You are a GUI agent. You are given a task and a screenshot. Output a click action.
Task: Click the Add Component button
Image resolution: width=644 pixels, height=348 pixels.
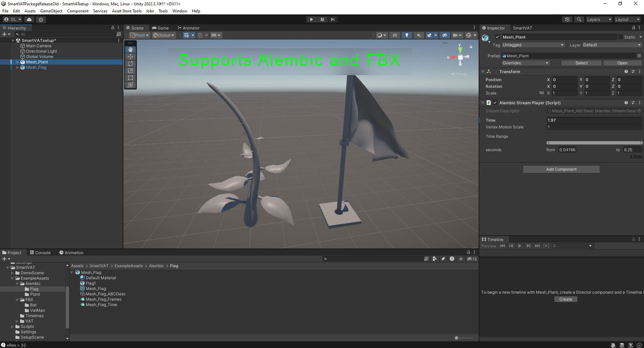coord(561,169)
